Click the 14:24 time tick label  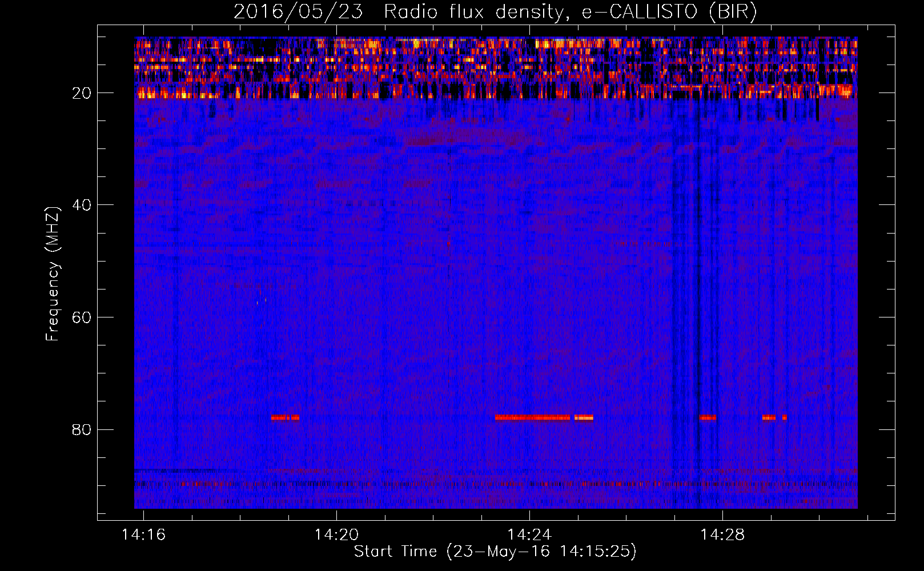coord(529,534)
